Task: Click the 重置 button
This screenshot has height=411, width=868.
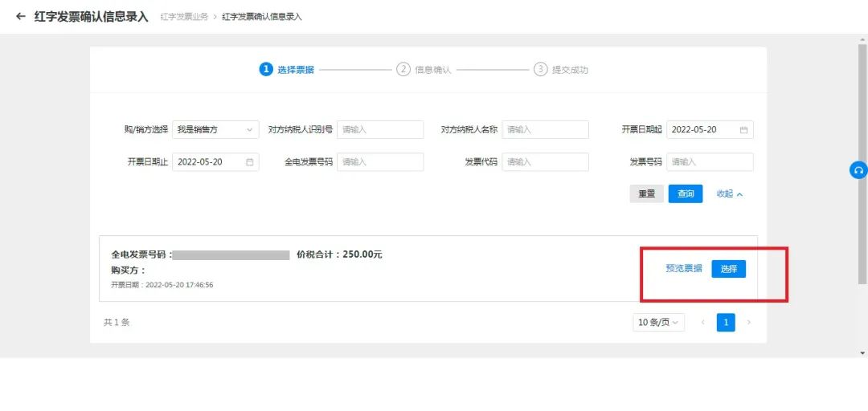Action: [646, 193]
